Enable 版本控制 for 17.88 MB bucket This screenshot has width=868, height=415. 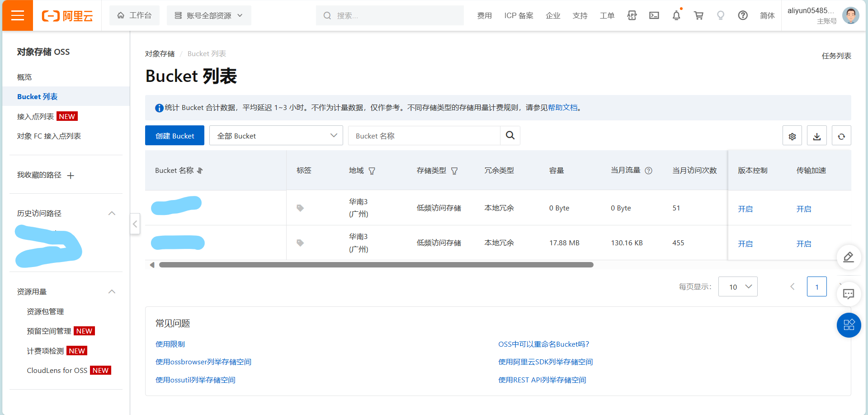click(745, 243)
